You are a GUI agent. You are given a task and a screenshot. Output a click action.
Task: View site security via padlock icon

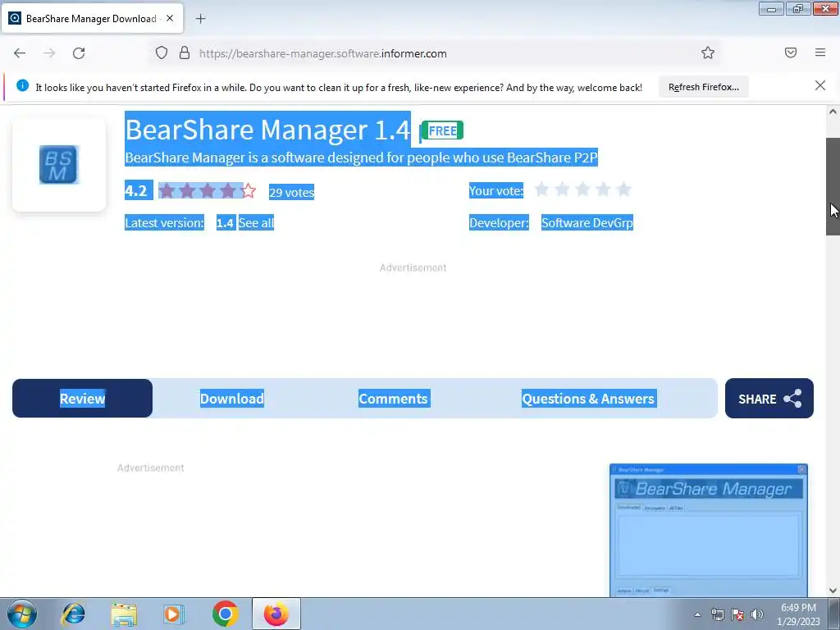click(x=185, y=52)
